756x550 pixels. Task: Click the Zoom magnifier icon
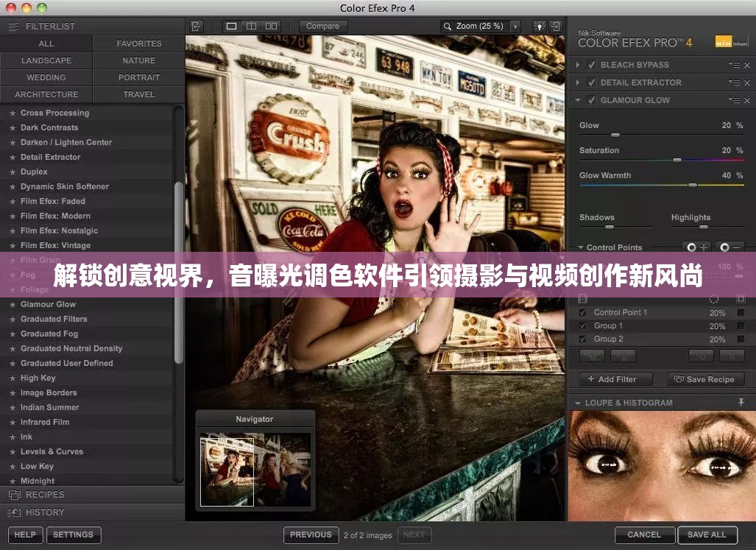[448, 27]
